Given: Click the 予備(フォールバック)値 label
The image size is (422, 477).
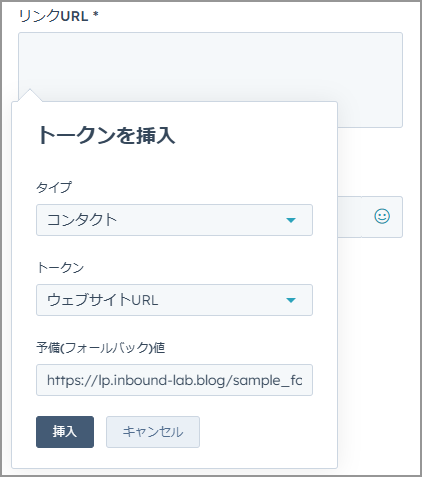Looking at the screenshot, I should pyautogui.click(x=101, y=348).
